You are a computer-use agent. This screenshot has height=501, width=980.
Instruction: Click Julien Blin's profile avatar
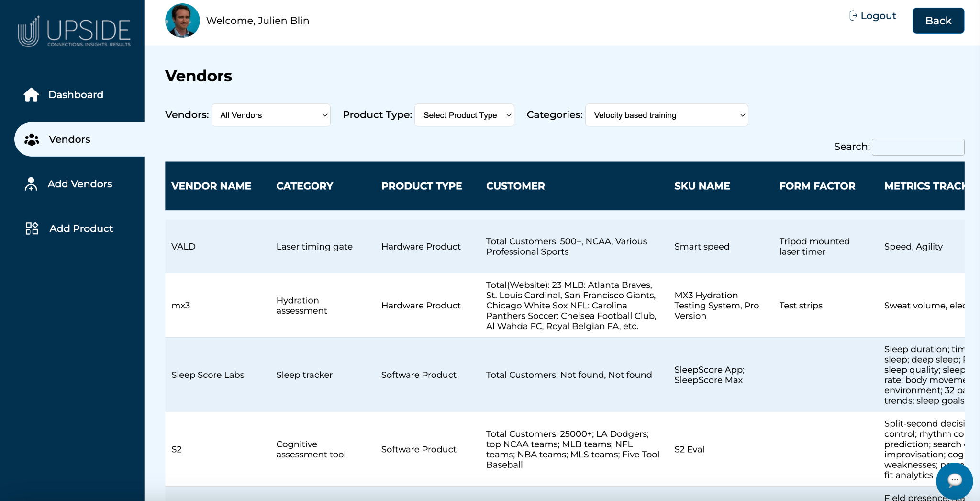click(182, 21)
